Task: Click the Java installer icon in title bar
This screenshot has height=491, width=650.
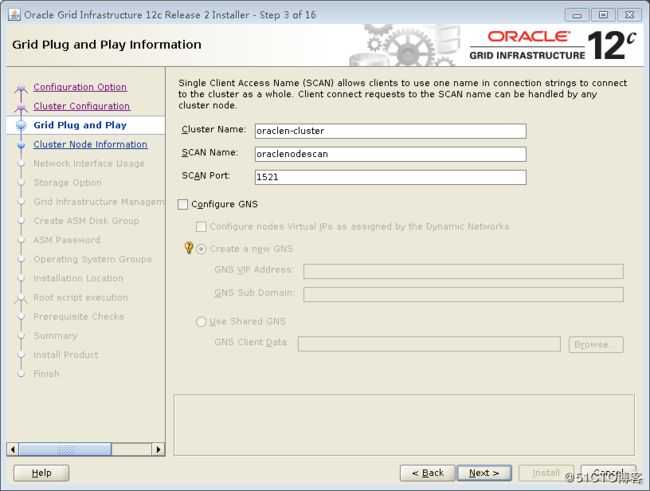Action: (x=15, y=15)
